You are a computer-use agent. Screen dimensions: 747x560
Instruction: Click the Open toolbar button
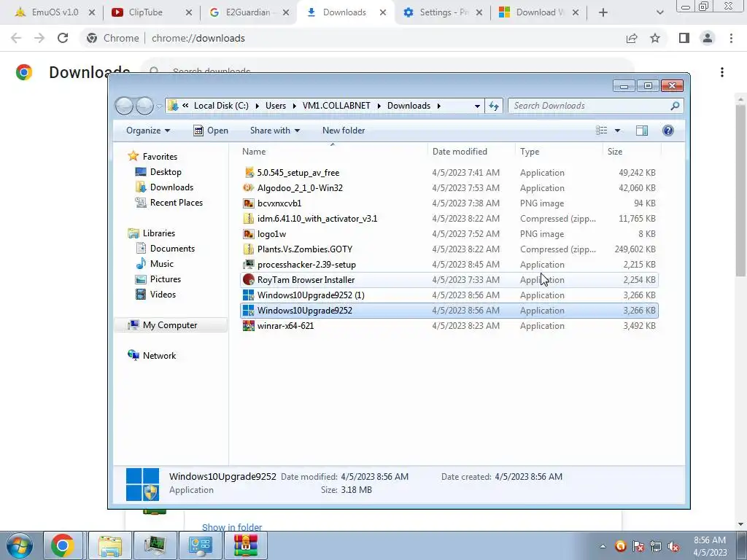[x=211, y=131]
